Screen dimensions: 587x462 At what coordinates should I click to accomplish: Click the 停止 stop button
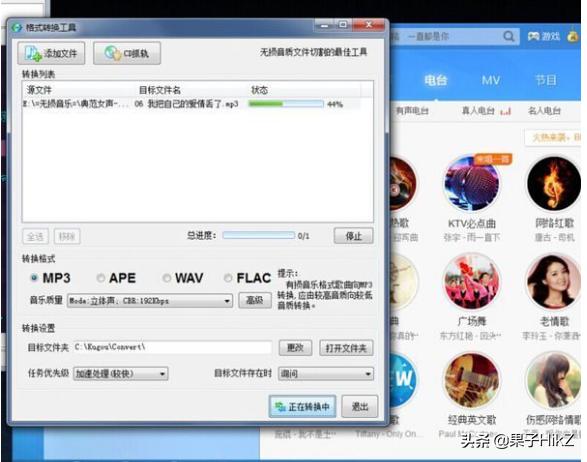pos(353,236)
